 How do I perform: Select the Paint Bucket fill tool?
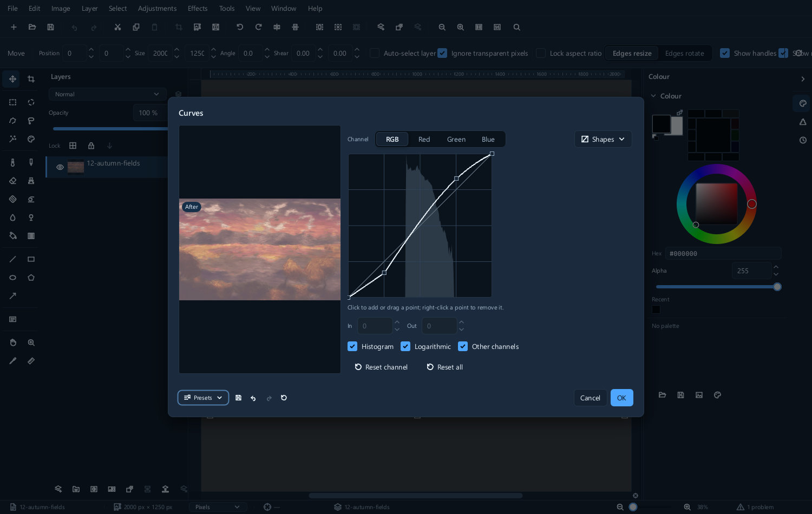click(x=12, y=236)
